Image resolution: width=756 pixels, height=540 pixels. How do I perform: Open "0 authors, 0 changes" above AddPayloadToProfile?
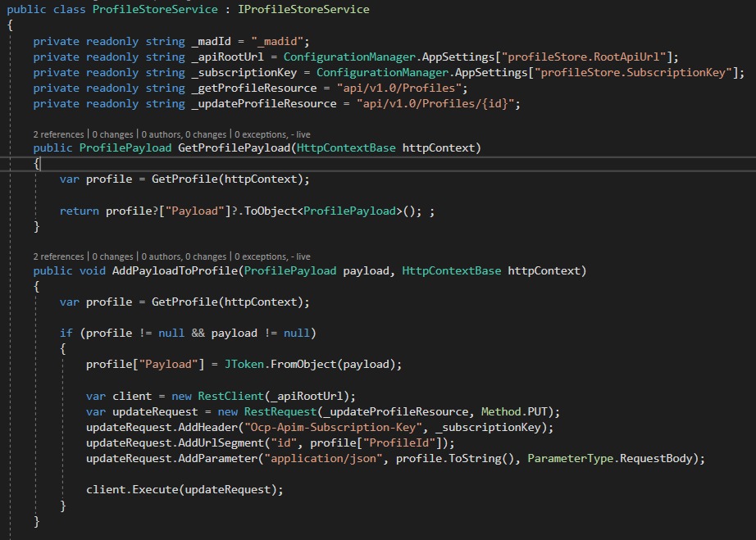pyautogui.click(x=184, y=256)
